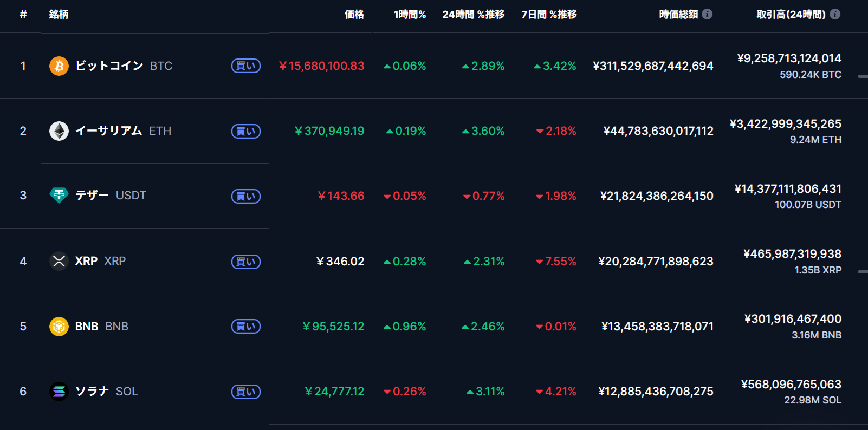This screenshot has height=430, width=868.
Task: Click 買い button for ソラナ
Action: (246, 392)
